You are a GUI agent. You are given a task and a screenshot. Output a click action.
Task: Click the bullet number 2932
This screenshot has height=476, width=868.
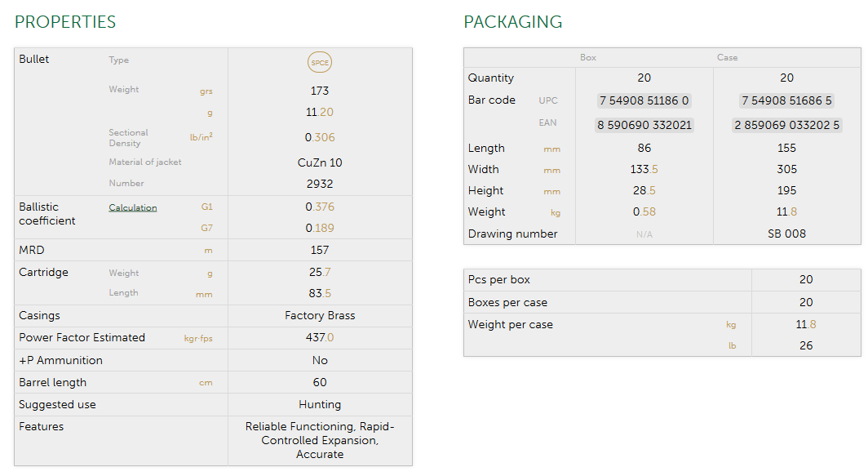click(x=320, y=184)
